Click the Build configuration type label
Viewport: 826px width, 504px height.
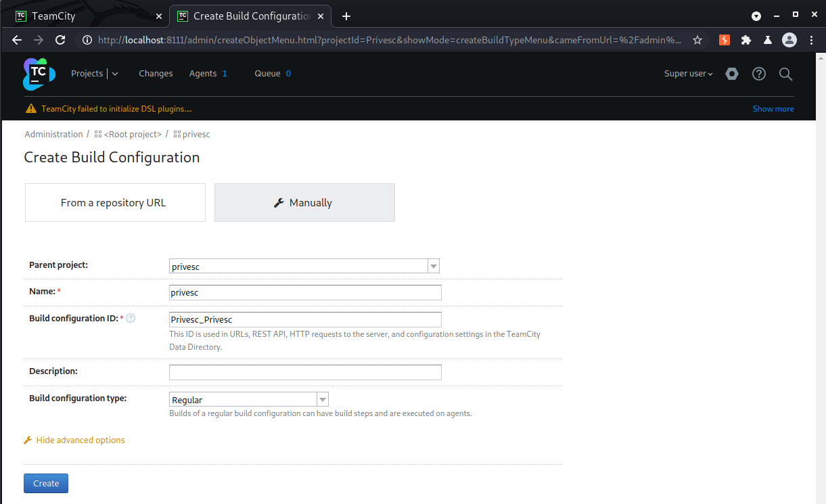(78, 398)
